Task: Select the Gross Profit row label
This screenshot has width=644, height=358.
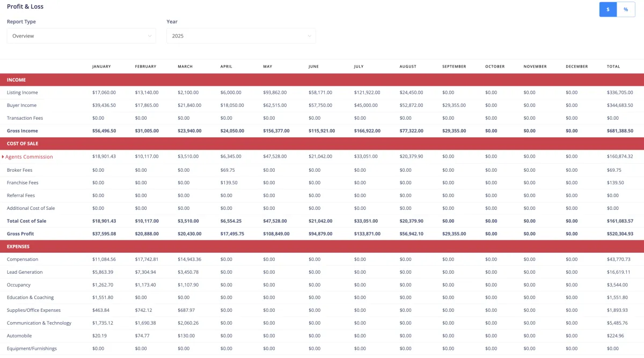Action: tap(21, 233)
